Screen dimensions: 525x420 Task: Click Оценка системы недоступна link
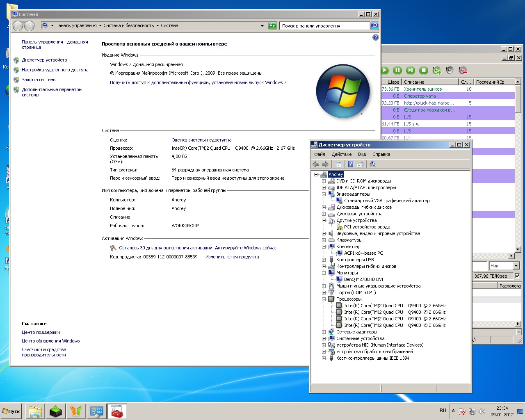tap(201, 140)
